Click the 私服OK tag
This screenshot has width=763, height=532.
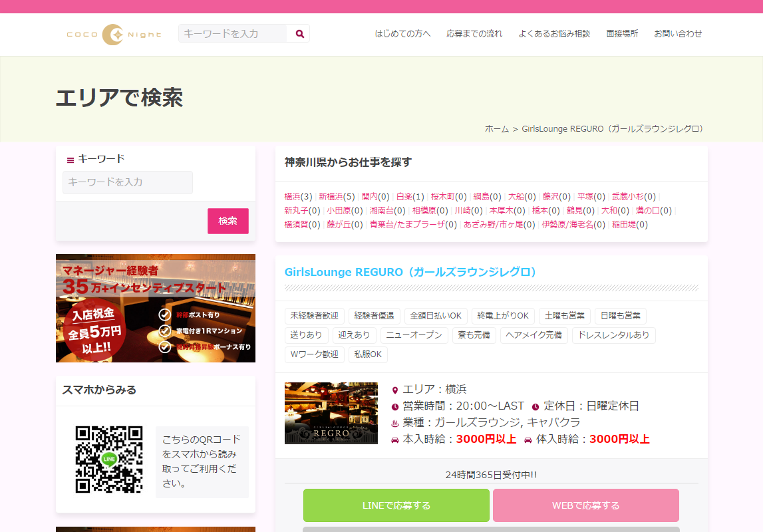point(368,354)
